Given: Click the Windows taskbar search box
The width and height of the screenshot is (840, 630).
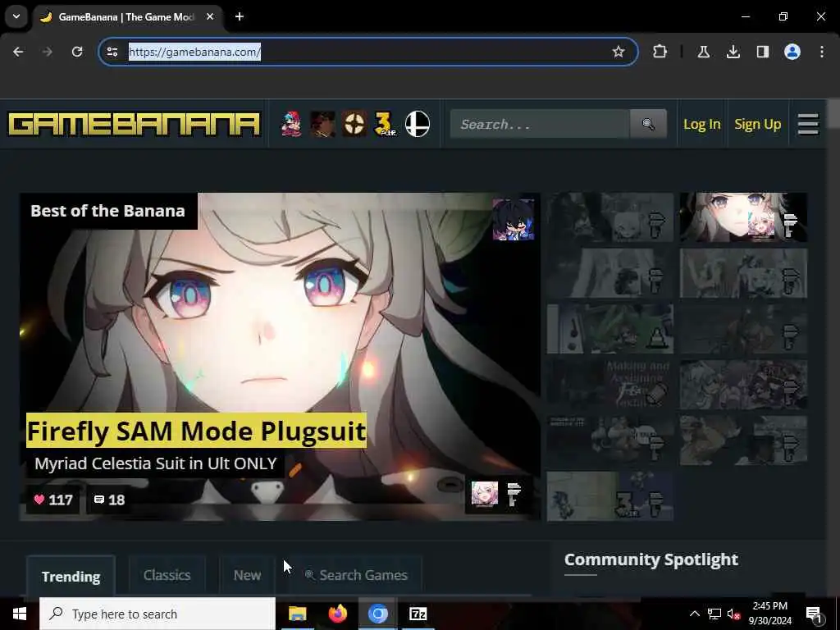Looking at the screenshot, I should click(x=157, y=614).
